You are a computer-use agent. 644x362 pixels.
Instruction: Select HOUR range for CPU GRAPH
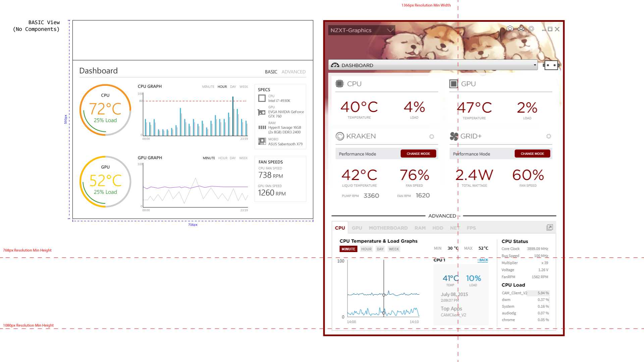tap(222, 87)
